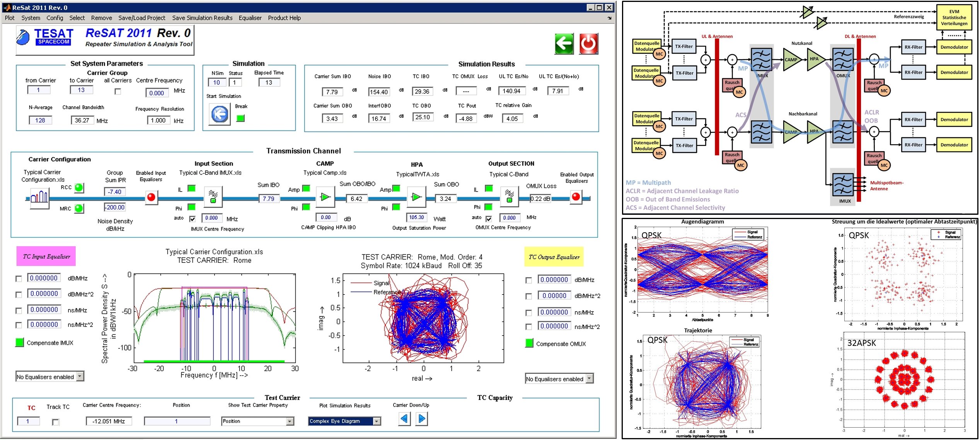Open the carrier configuration spectrum icon
The height and width of the screenshot is (440, 980).
[39, 198]
